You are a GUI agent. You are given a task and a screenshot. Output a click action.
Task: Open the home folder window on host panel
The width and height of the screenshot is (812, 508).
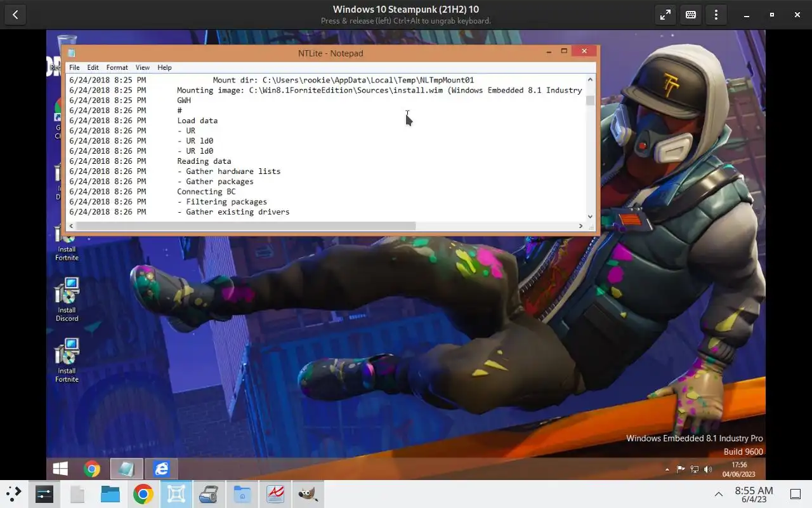pyautogui.click(x=242, y=494)
